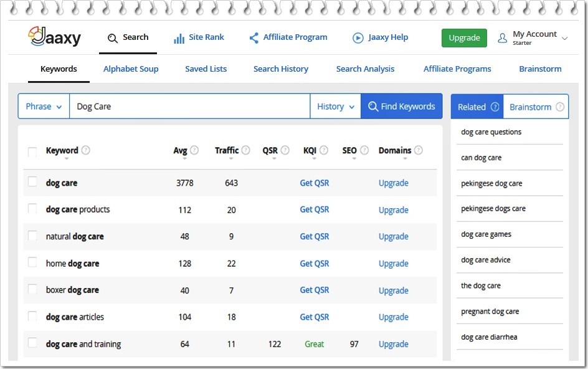This screenshot has width=588, height=369.
Task: Check the box for "home dog care"
Action: (32, 262)
